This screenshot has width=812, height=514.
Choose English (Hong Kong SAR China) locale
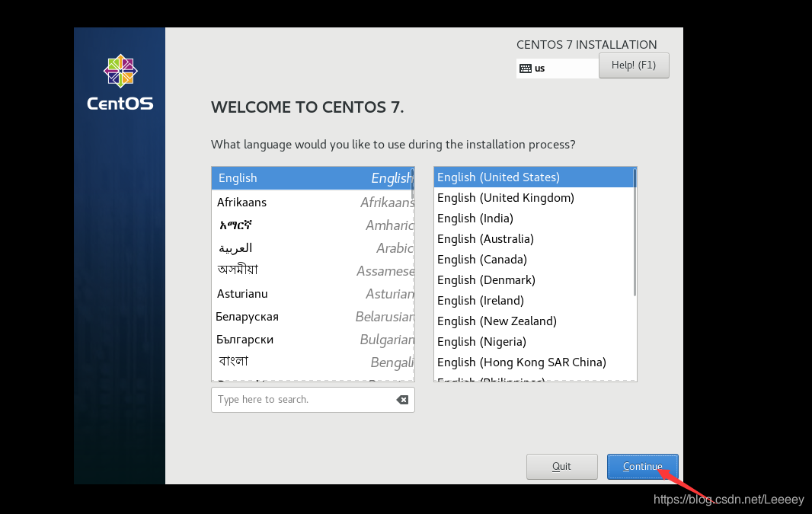[533, 362]
